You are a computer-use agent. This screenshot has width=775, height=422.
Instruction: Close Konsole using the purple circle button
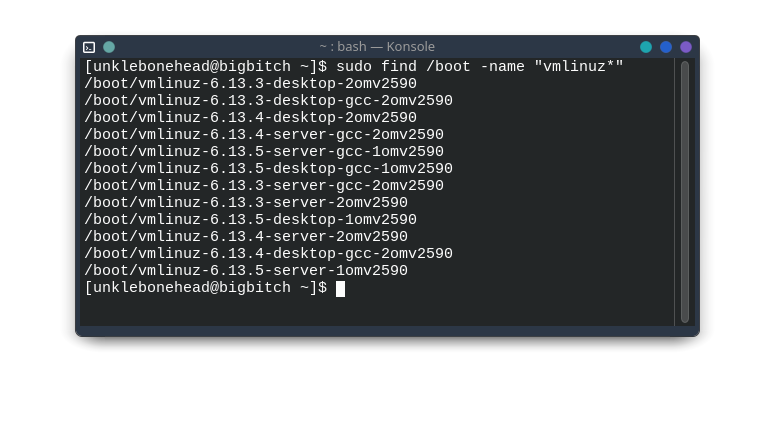tap(686, 47)
